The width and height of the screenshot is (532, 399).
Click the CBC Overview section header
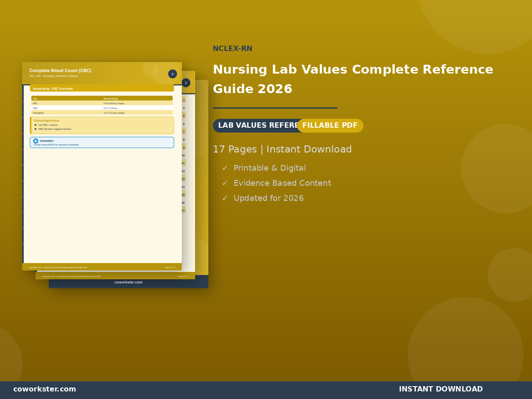click(102, 89)
